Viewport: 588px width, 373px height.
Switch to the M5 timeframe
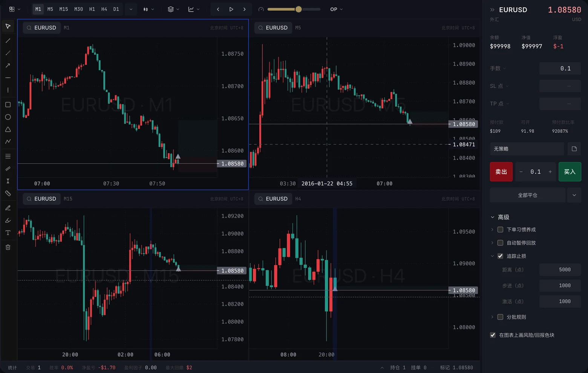click(50, 9)
